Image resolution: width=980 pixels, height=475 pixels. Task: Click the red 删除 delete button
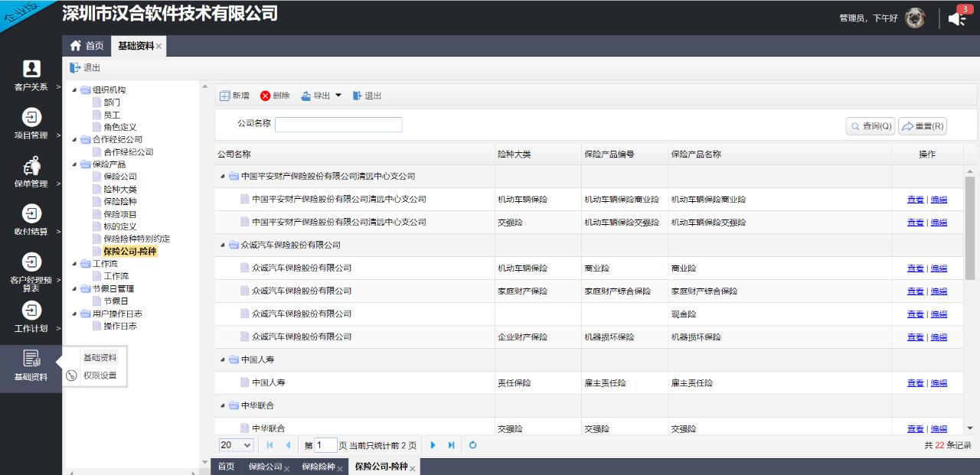coord(275,96)
